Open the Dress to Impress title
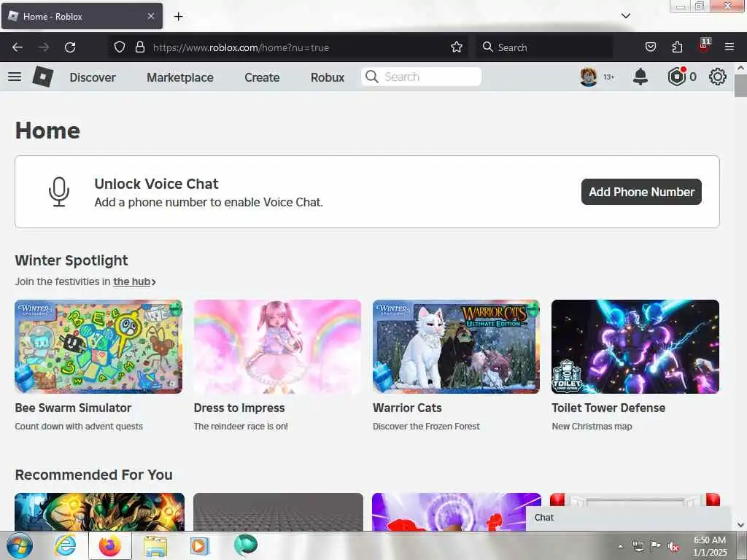The image size is (747, 560). click(239, 408)
